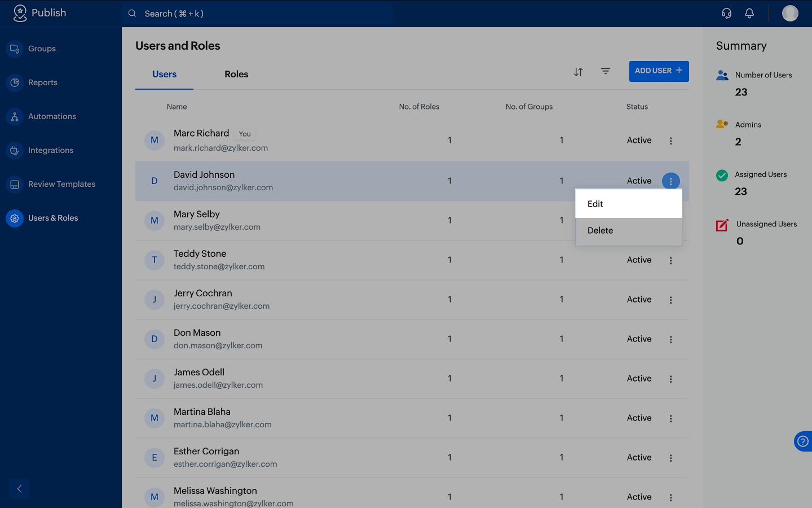Select Mary Selby's name
The height and width of the screenshot is (508, 812).
pos(197,214)
